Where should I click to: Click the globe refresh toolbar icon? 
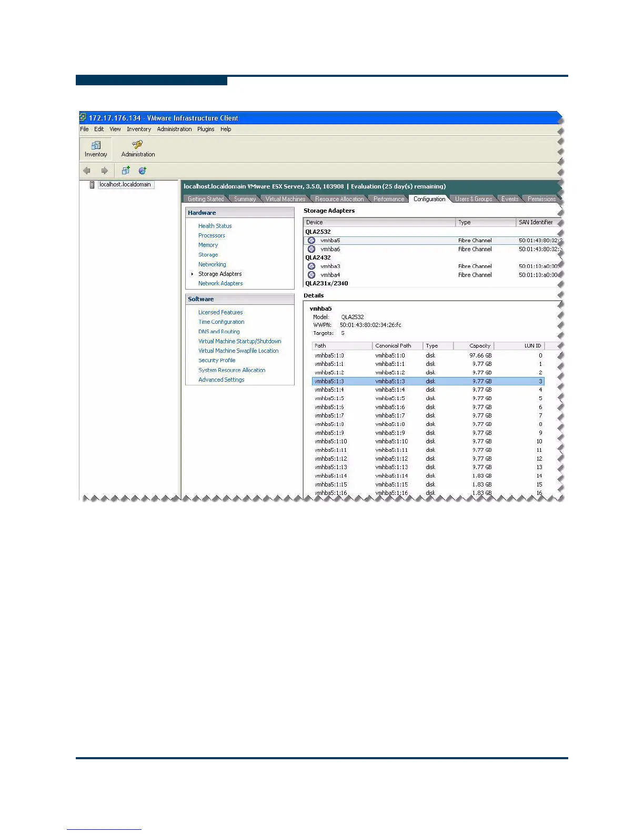pos(142,170)
